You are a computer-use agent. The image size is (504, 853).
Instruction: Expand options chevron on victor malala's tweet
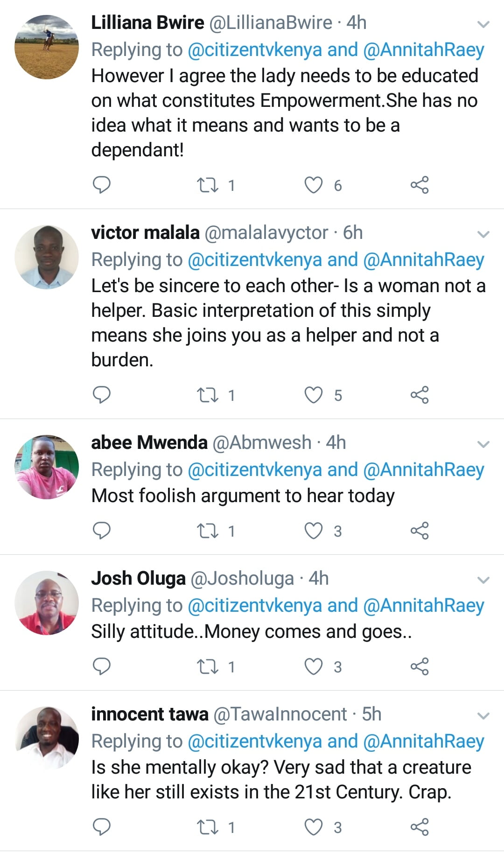click(483, 234)
